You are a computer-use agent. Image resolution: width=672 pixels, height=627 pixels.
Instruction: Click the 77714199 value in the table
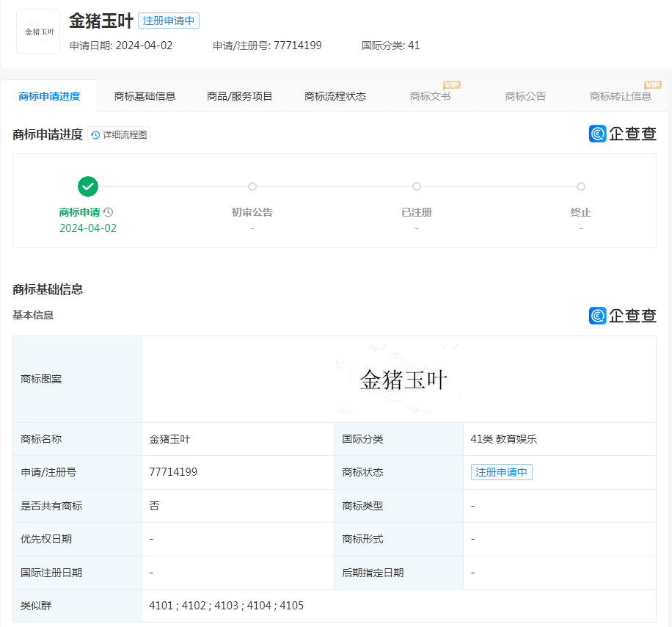tap(173, 472)
